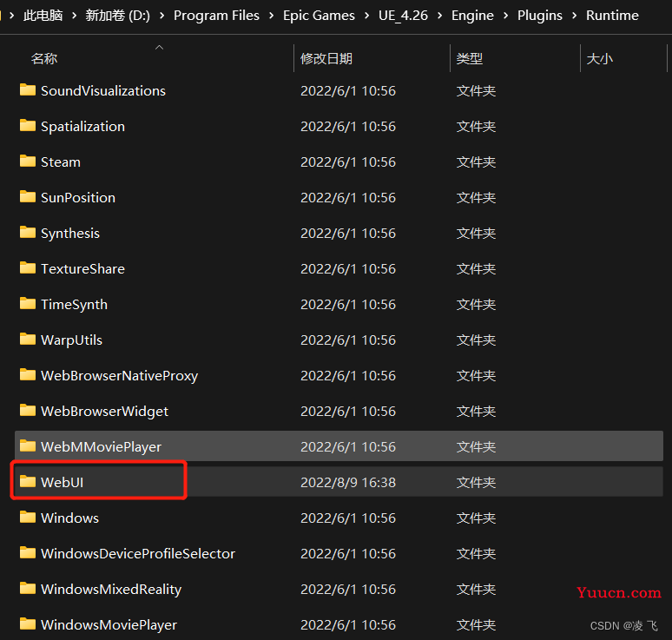The image size is (672, 640).
Task: Go to UE_4.26 in the breadcrumb
Action: point(403,16)
